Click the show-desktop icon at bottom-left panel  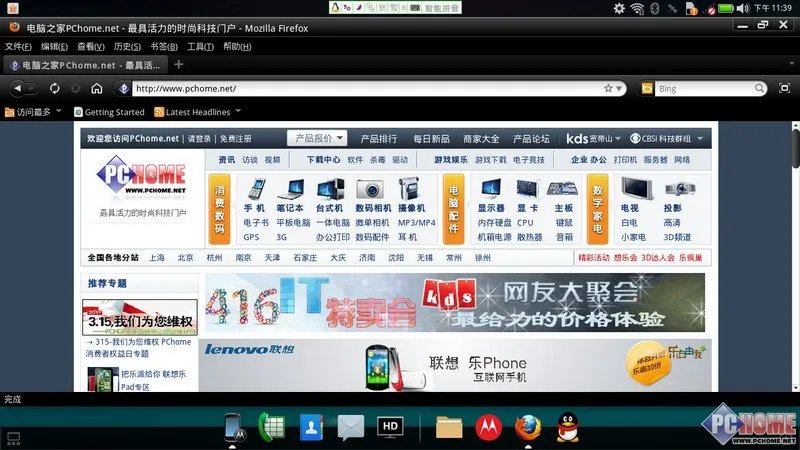[13, 438]
